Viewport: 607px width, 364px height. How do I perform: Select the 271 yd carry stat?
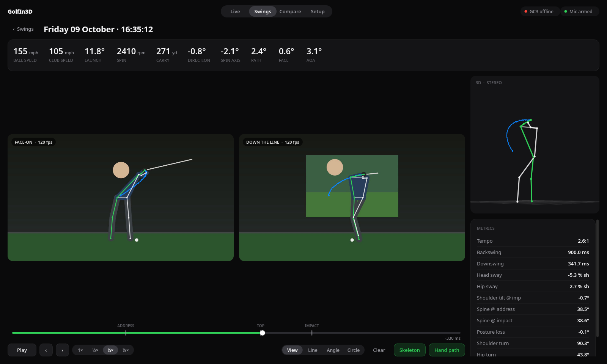pyautogui.click(x=167, y=55)
